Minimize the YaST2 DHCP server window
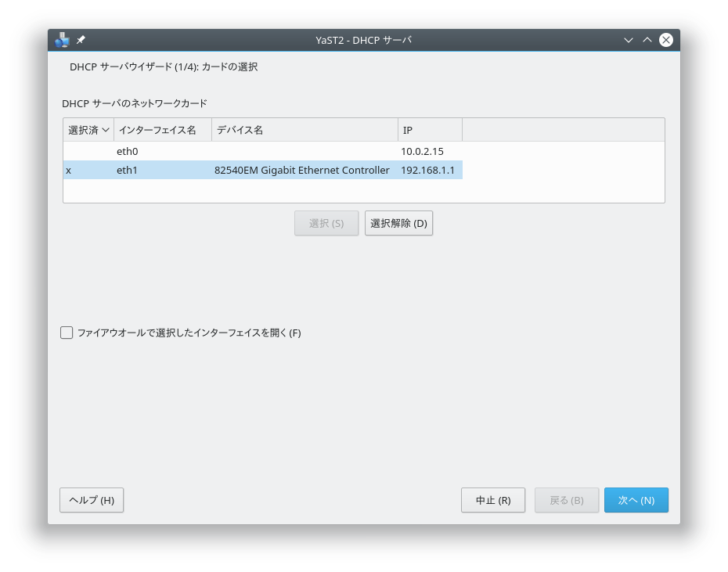 (x=629, y=40)
